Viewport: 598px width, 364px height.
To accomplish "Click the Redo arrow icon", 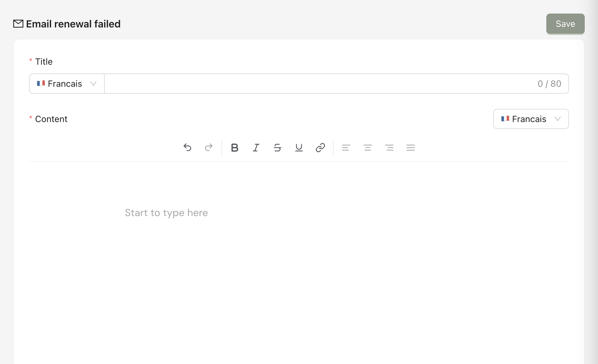I will tap(209, 147).
